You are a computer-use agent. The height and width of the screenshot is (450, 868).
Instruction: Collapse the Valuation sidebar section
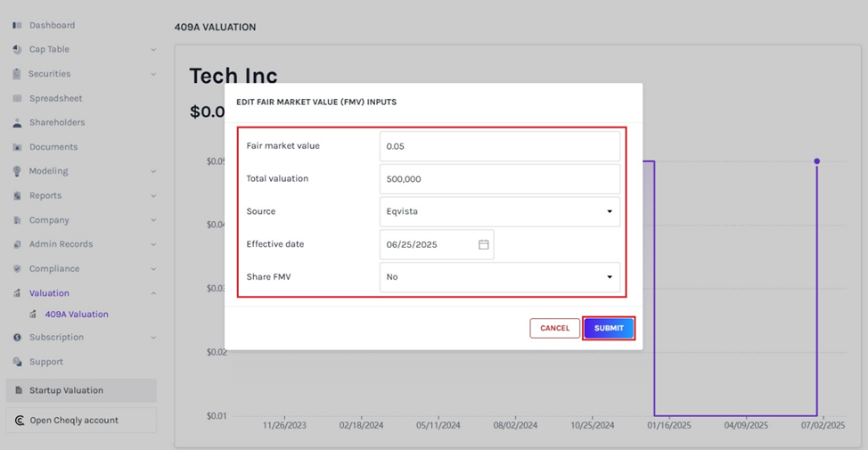[x=153, y=293]
